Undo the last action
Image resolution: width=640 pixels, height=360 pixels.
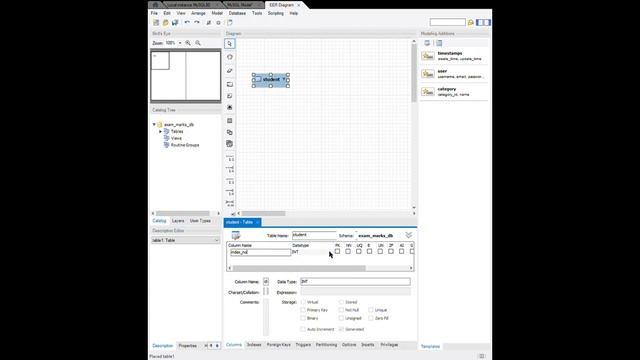coord(187,23)
